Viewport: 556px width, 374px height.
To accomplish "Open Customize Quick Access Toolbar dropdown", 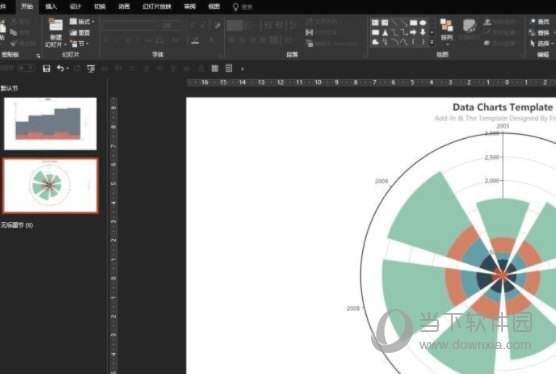I will 243,69.
